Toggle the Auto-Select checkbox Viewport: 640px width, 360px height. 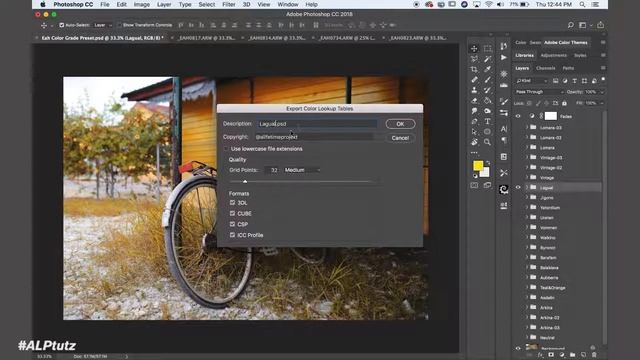(x=62, y=25)
